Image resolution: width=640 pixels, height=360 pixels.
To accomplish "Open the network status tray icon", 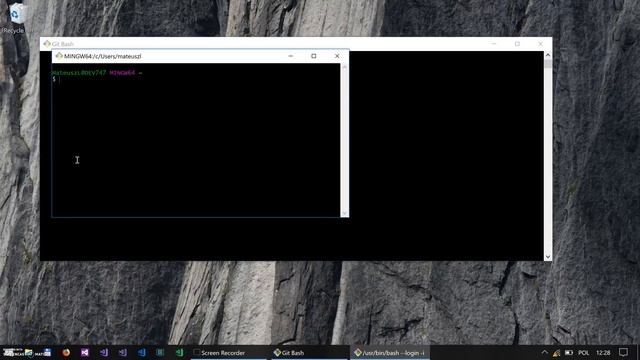I will click(557, 353).
